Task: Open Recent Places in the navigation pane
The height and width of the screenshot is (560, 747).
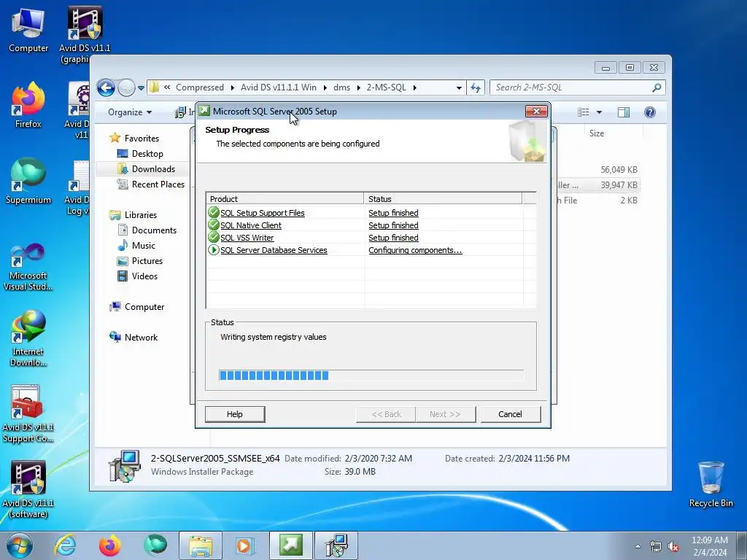Action: [x=158, y=184]
